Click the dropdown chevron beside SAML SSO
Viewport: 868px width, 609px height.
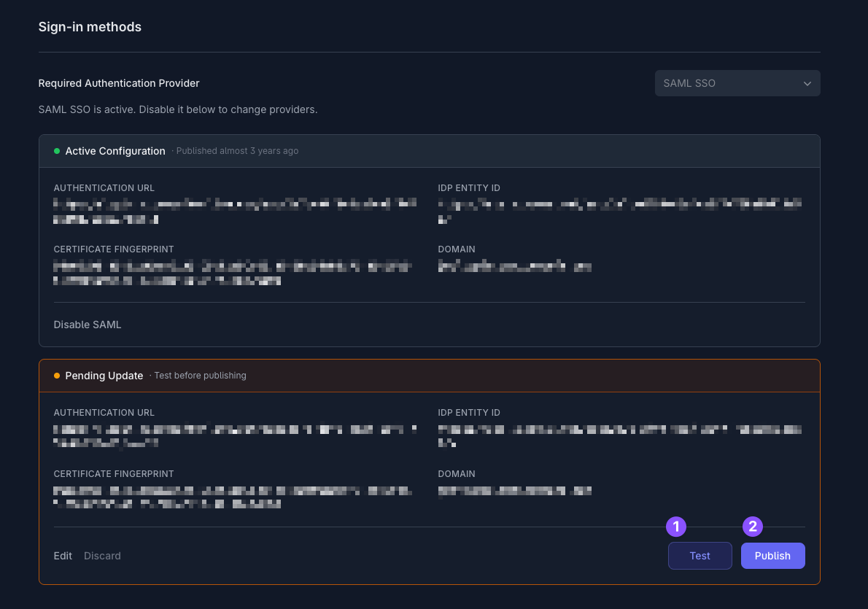coord(807,83)
